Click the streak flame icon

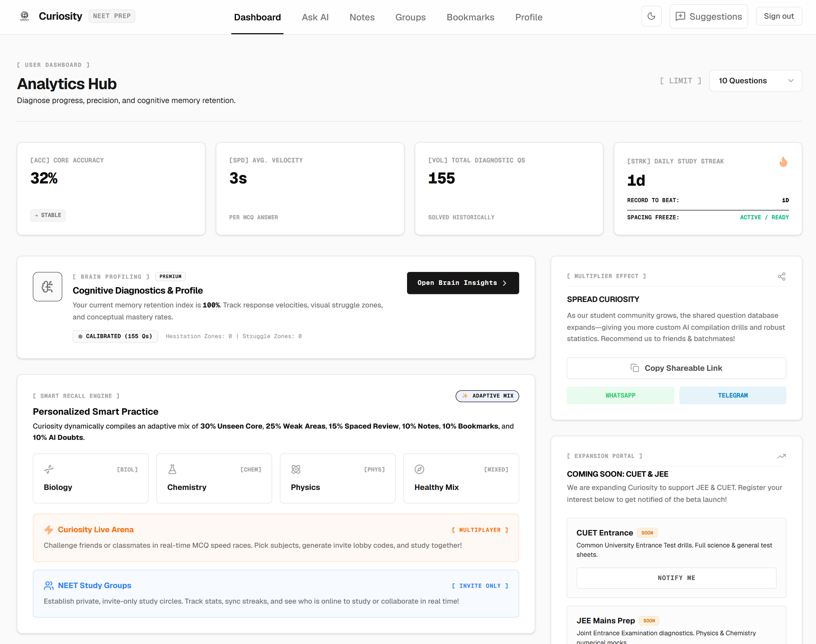783,162
